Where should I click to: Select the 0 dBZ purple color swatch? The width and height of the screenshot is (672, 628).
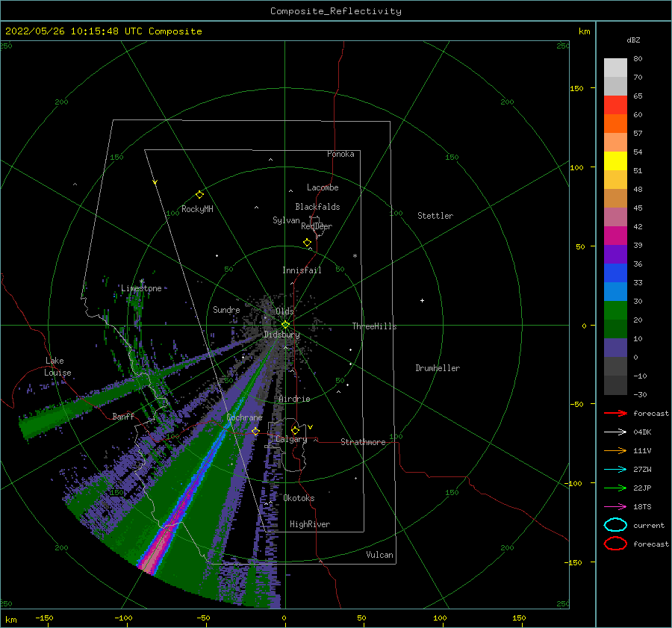tap(615, 348)
